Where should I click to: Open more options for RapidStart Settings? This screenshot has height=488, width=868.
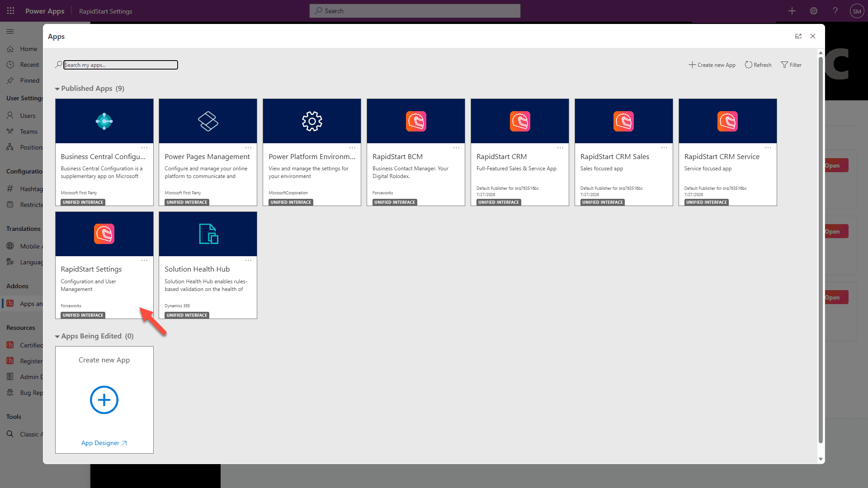(x=145, y=260)
